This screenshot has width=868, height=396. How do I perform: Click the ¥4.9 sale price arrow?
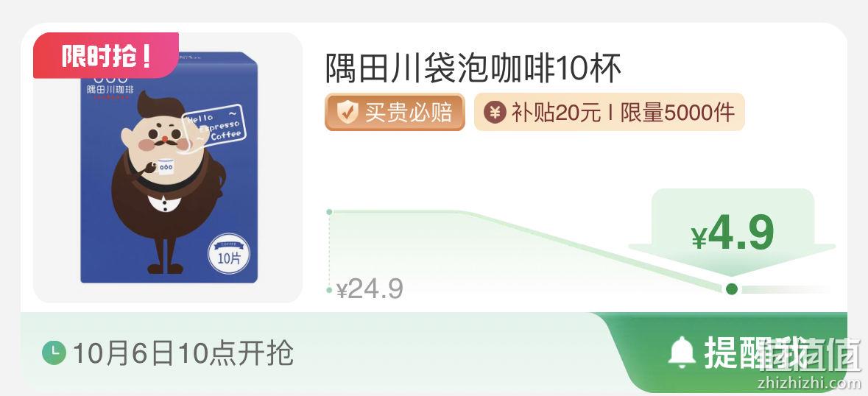[732, 233]
